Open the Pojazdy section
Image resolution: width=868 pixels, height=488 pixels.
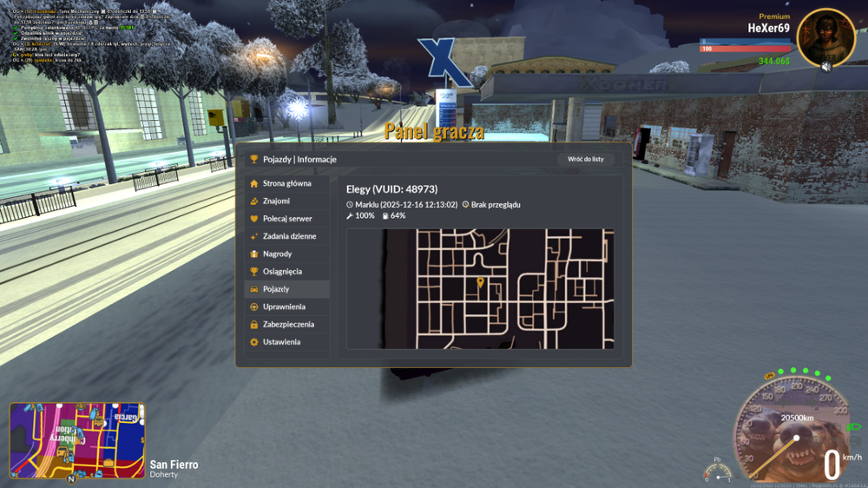286,289
